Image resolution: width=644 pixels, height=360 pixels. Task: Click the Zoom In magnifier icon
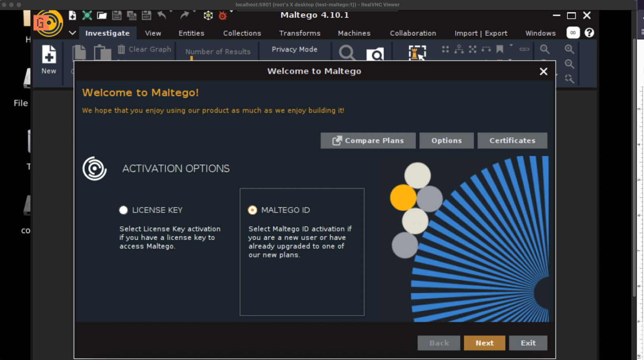click(569, 49)
